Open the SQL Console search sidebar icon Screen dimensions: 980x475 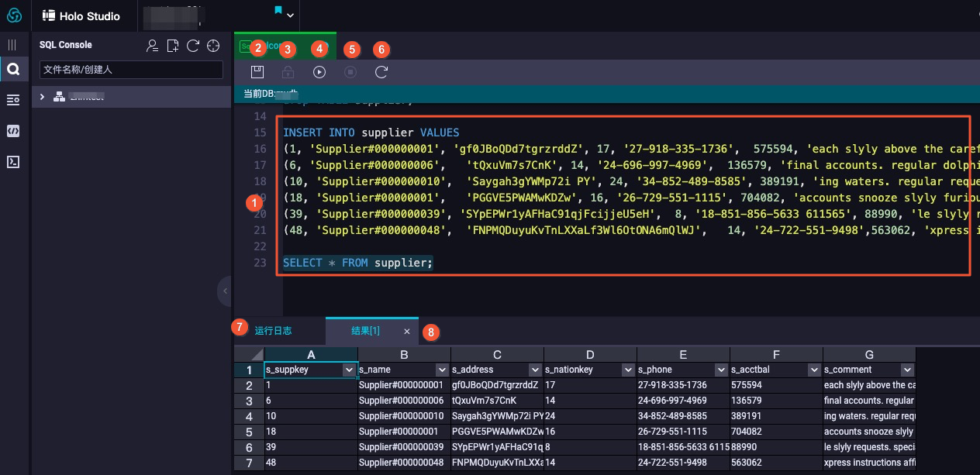[x=13, y=70]
